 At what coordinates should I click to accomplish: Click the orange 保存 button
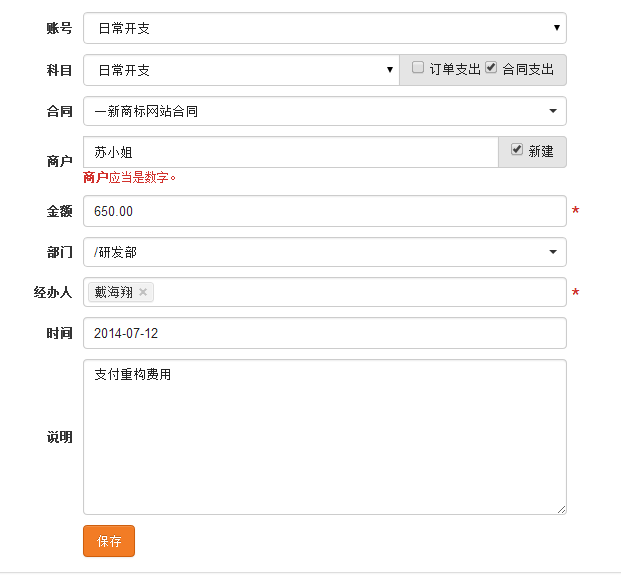[108, 541]
